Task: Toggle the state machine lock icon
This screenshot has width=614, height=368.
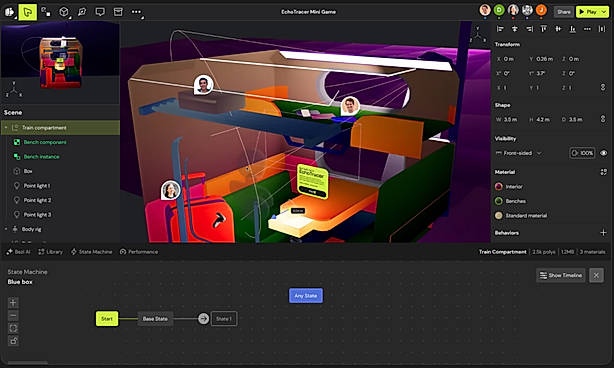Action: tap(13, 341)
